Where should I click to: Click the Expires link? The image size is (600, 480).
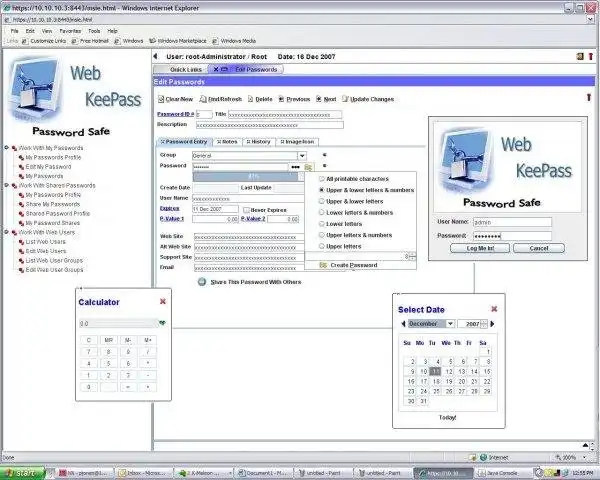tap(170, 209)
